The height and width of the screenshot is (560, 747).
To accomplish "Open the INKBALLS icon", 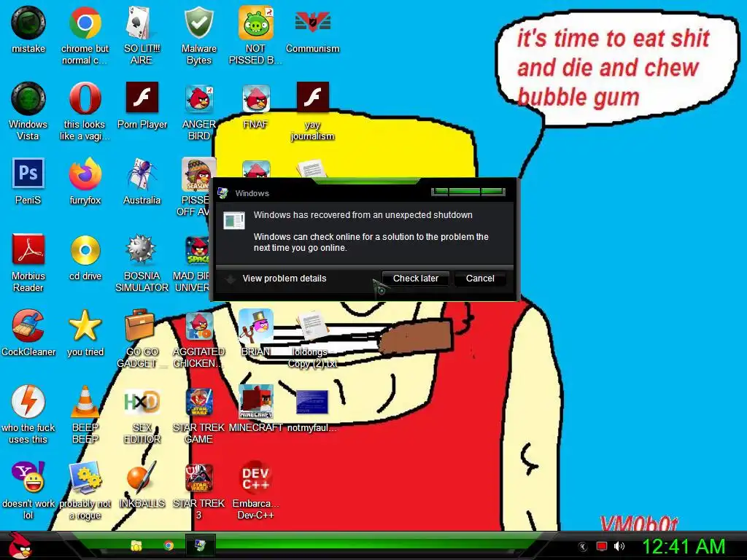I will [142, 484].
